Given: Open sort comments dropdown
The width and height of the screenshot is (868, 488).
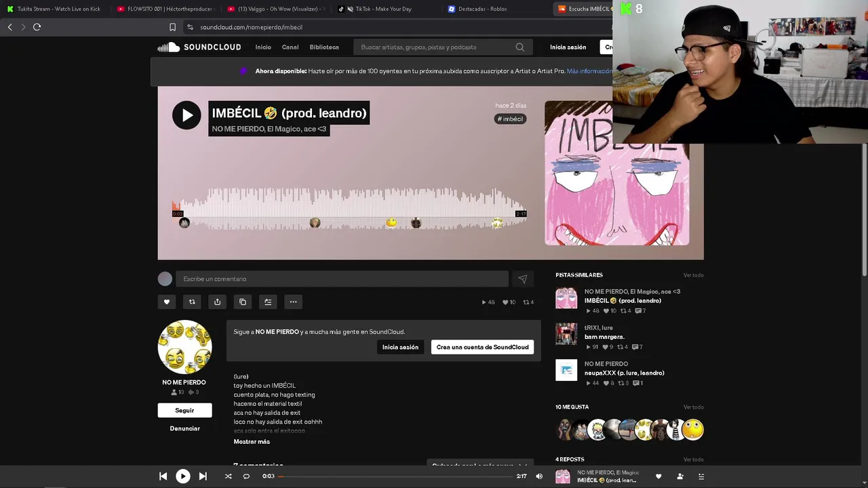Looking at the screenshot, I should coord(480,465).
